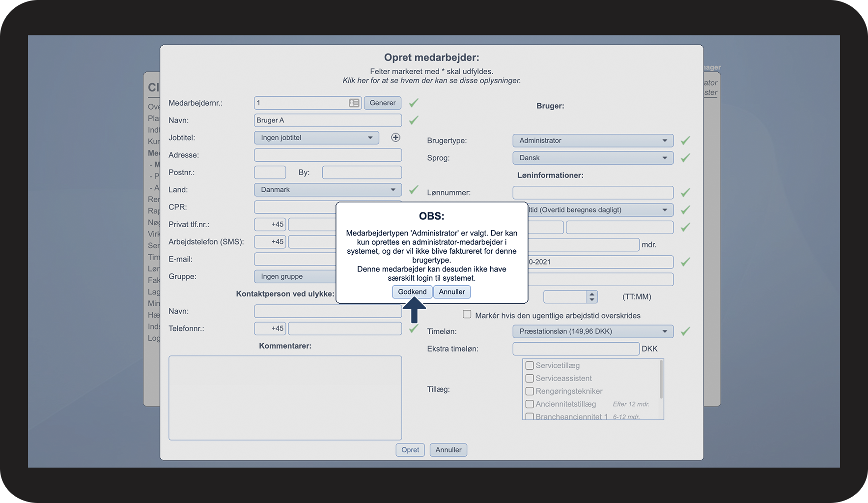This screenshot has height=503, width=868.
Task: Click Arbejdstelefon country code field
Action: (x=270, y=242)
